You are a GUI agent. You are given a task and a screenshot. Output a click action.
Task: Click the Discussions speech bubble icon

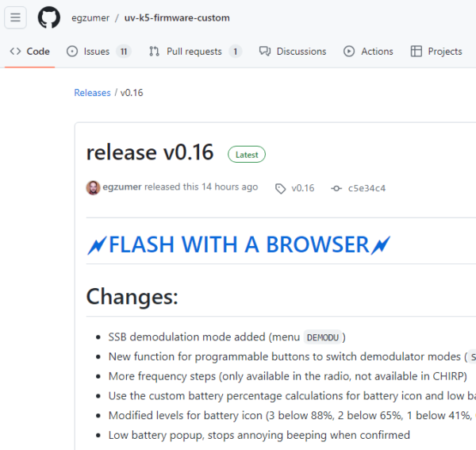pos(265,52)
